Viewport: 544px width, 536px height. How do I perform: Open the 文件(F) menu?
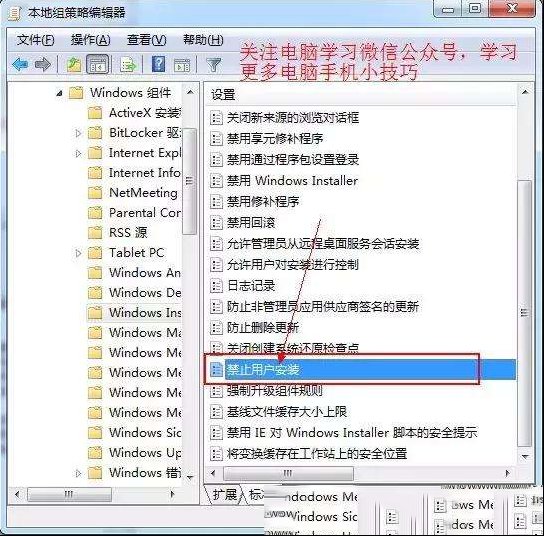tap(35, 40)
